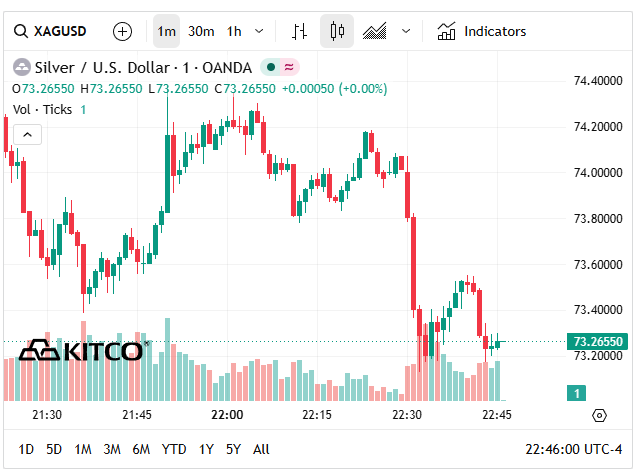Image resolution: width=638 pixels, height=472 pixels.
Task: Click the 74.40000 price axis label
Action: click(x=598, y=81)
